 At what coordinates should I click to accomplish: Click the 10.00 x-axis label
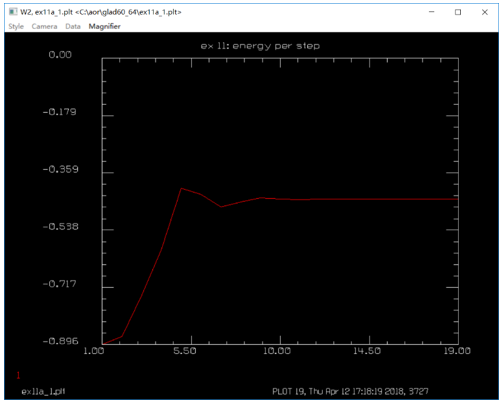[x=277, y=351]
